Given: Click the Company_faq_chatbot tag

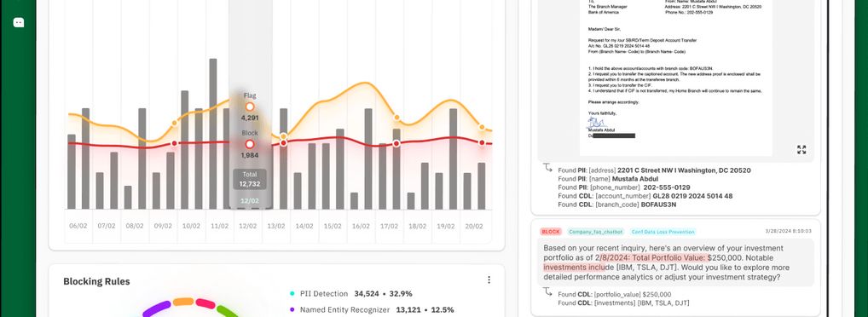Looking at the screenshot, I should pos(595,232).
